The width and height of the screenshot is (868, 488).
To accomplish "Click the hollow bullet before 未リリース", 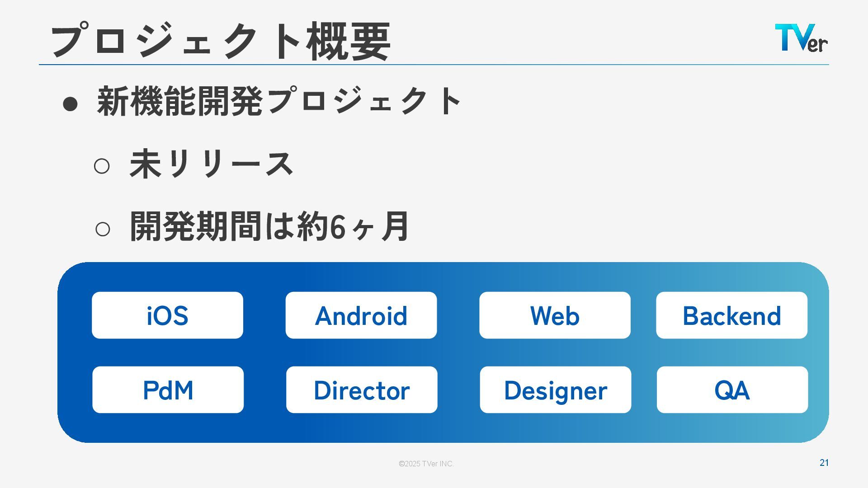I will (x=102, y=166).
